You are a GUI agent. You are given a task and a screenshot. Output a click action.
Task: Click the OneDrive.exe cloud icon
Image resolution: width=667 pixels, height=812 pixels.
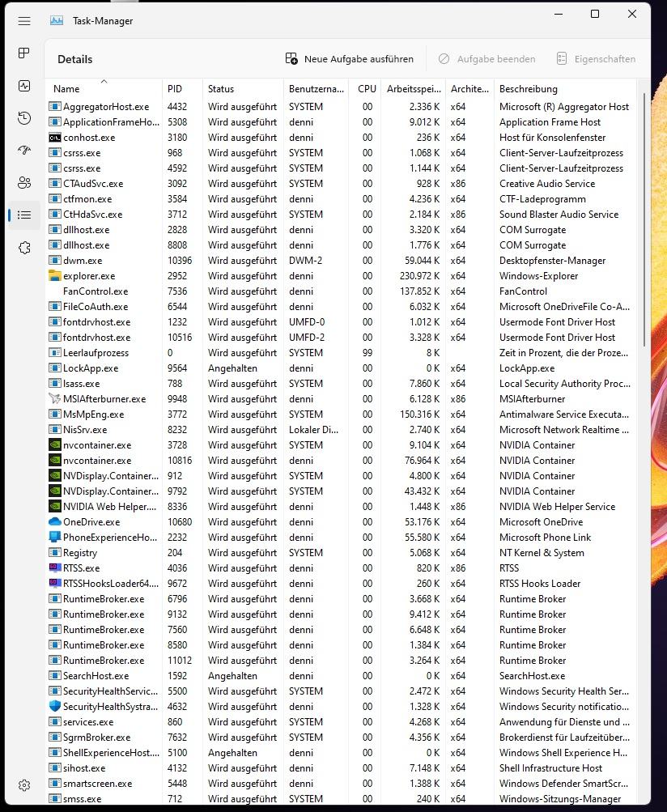54,521
